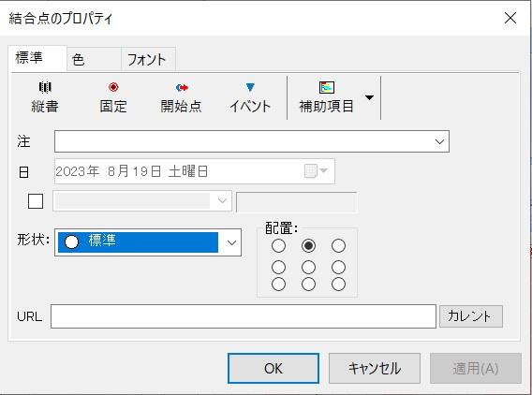Expand the 注 combo box arrow
The width and height of the screenshot is (532, 395).
click(x=439, y=141)
